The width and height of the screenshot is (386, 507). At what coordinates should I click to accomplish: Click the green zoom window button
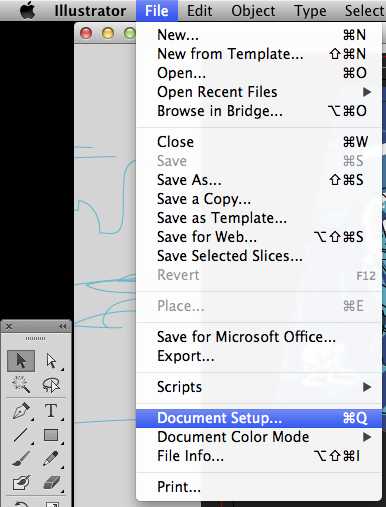click(x=130, y=33)
